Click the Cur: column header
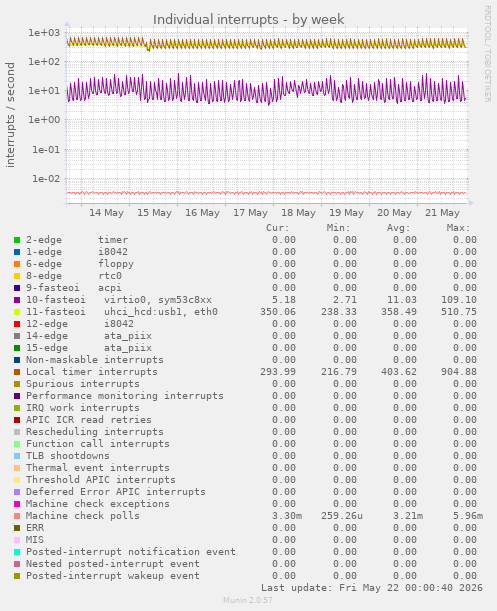 [278, 228]
